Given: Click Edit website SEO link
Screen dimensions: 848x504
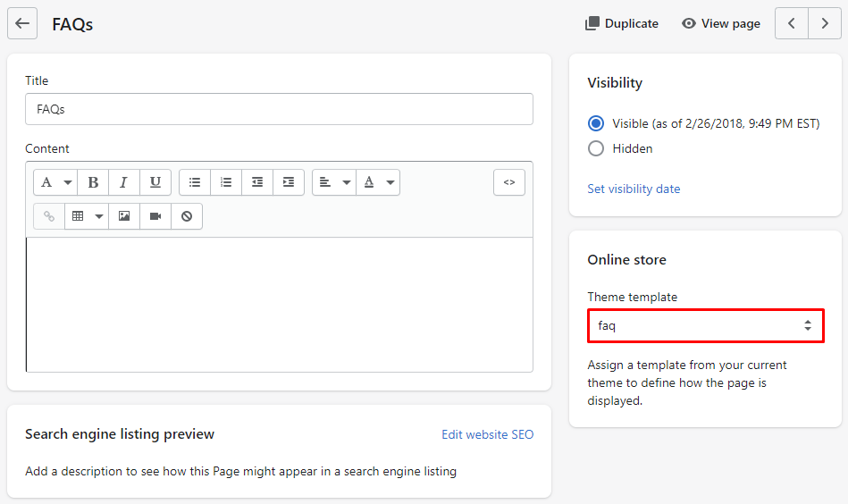Looking at the screenshot, I should [x=487, y=434].
